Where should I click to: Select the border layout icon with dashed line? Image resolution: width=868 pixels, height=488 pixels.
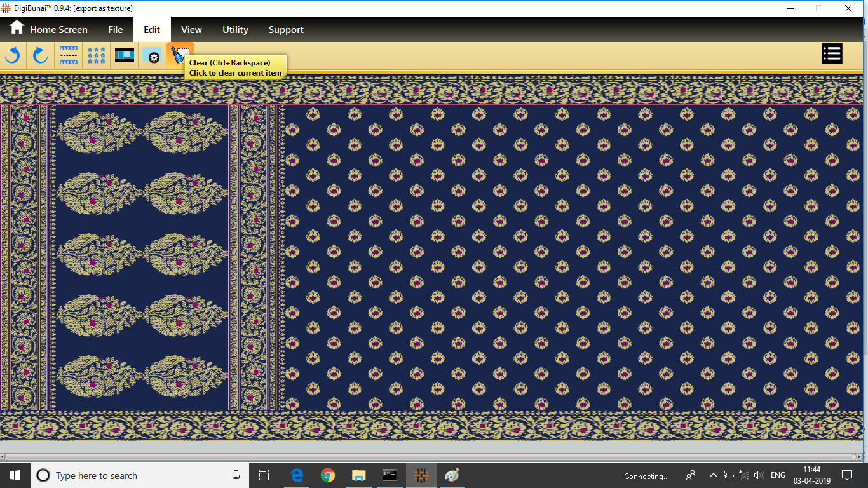click(x=69, y=56)
